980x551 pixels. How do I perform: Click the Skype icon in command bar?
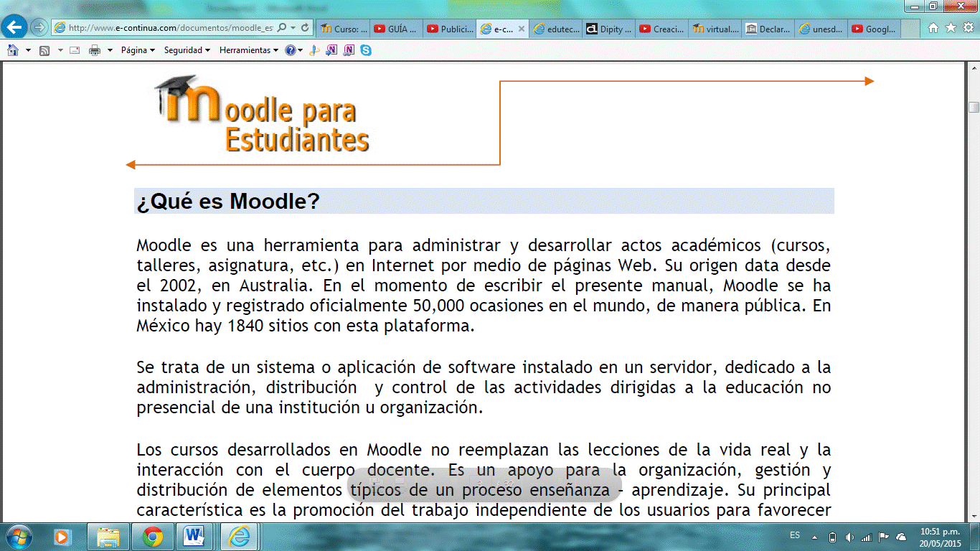pyautogui.click(x=366, y=50)
